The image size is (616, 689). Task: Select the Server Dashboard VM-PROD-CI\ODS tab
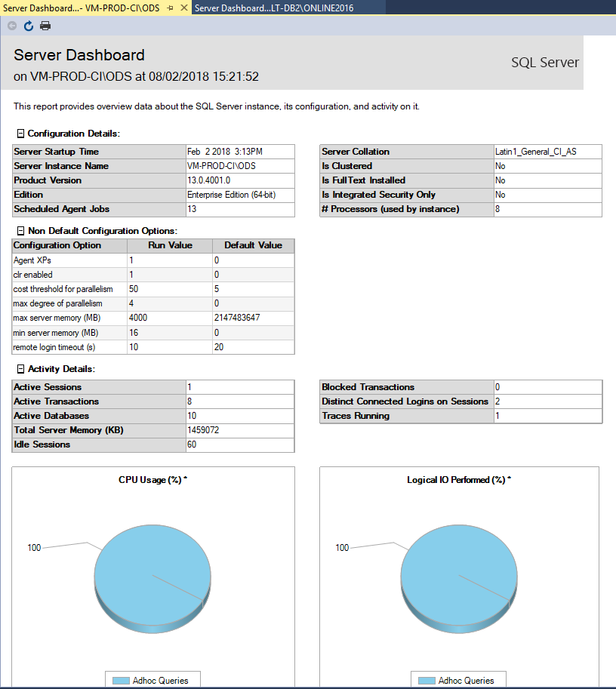(x=82, y=8)
